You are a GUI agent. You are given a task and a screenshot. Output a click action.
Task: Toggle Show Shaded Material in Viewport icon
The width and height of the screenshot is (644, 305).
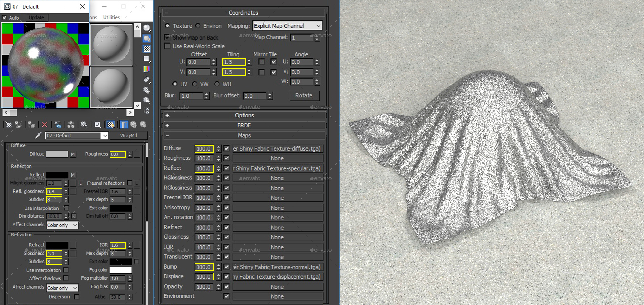point(110,124)
